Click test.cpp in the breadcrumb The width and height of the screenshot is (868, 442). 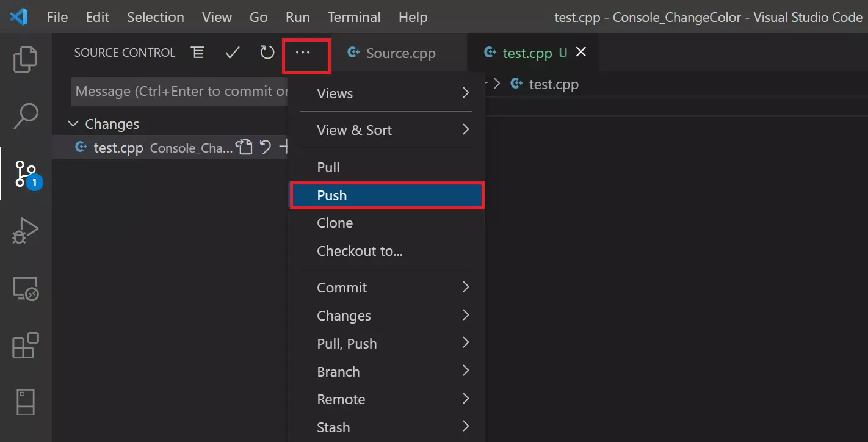pyautogui.click(x=554, y=84)
